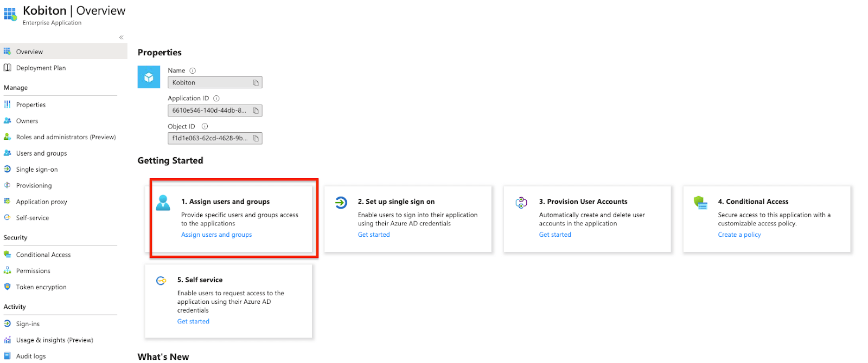868x363 pixels.
Task: Click the Kobiton app grid icon in header
Action: click(10, 15)
